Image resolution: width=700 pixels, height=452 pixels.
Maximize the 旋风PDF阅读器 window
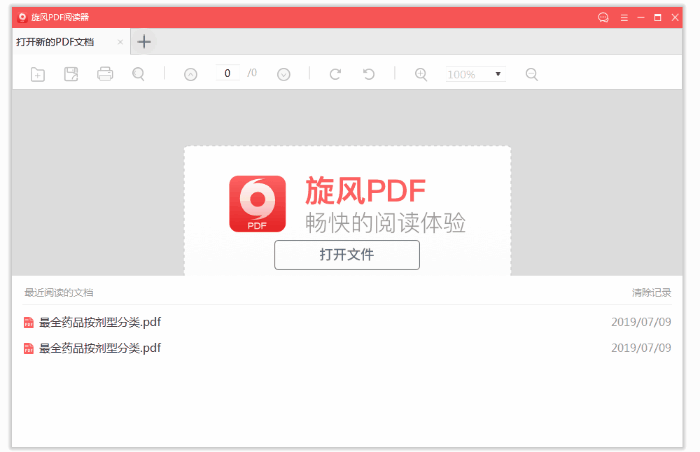coord(658,17)
